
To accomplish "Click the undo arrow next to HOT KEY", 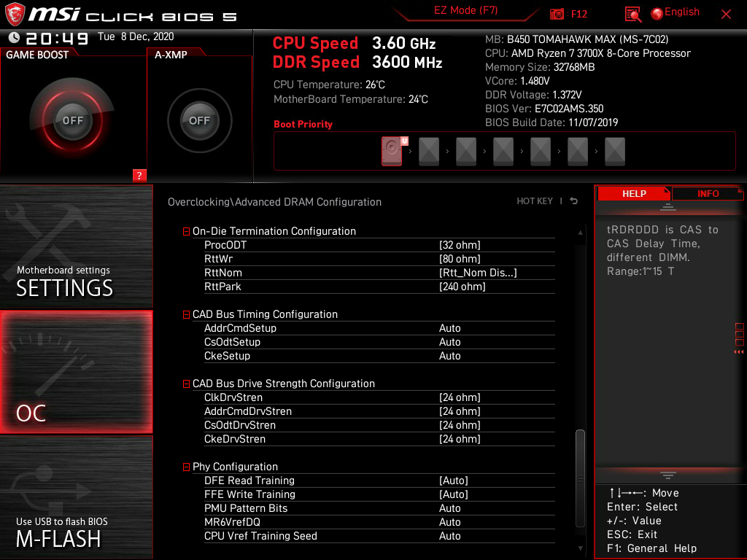I will (x=573, y=201).
